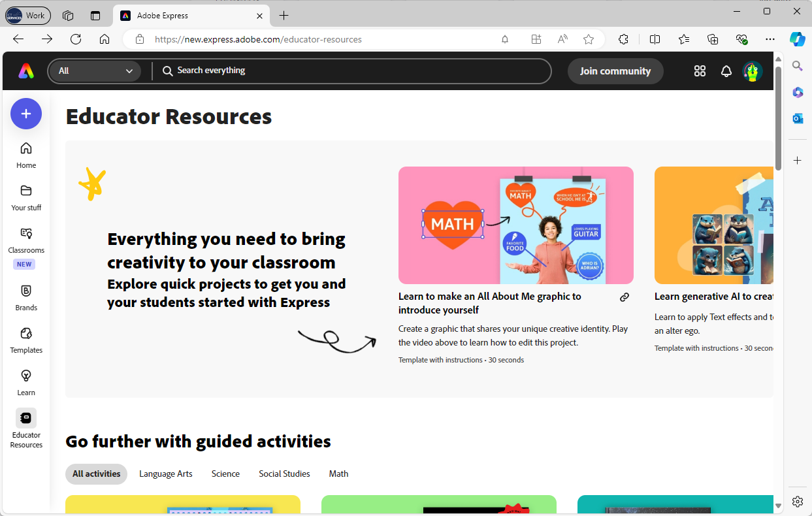Toggle browser split screen
Viewport: 812px width, 516px height.
(x=655, y=39)
